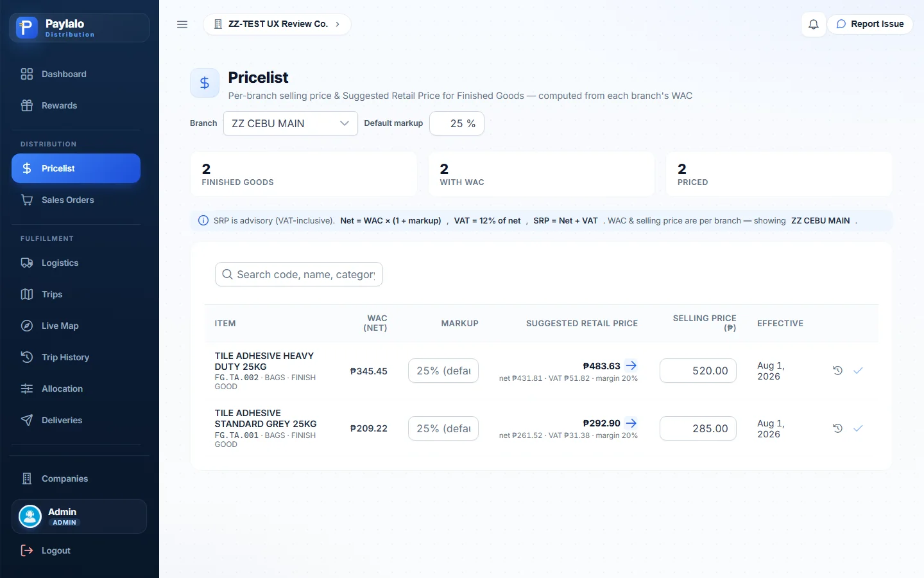Apply SRP ₱292.90 arrow
Image resolution: width=924 pixels, height=578 pixels.
coord(631,423)
